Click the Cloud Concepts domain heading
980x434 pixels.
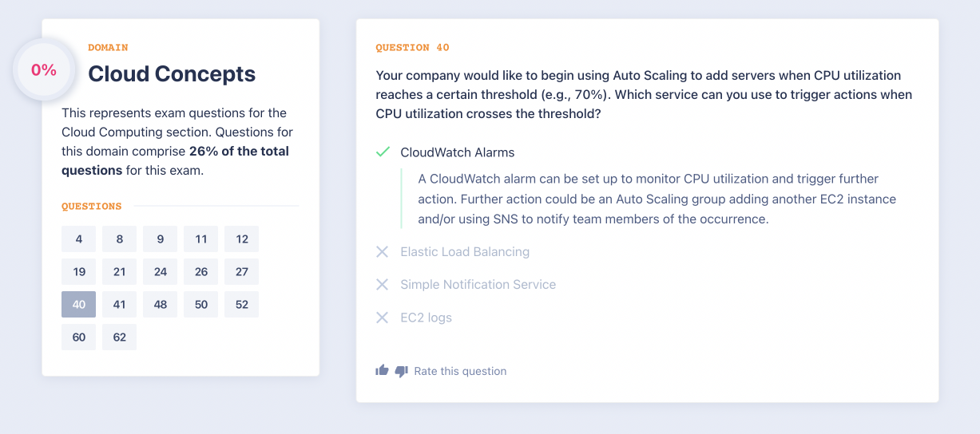coord(172,74)
